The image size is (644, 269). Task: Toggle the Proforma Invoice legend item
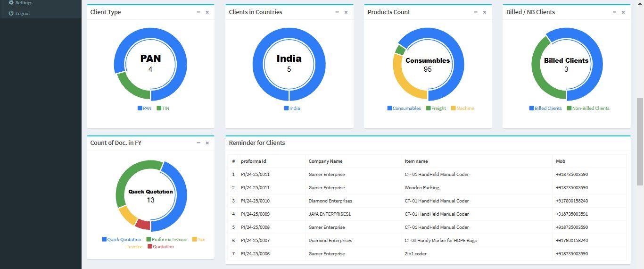click(x=167, y=239)
